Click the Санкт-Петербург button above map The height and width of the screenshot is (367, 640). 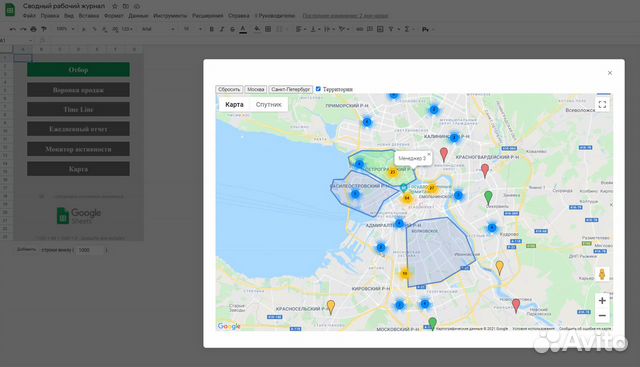pyautogui.click(x=291, y=89)
